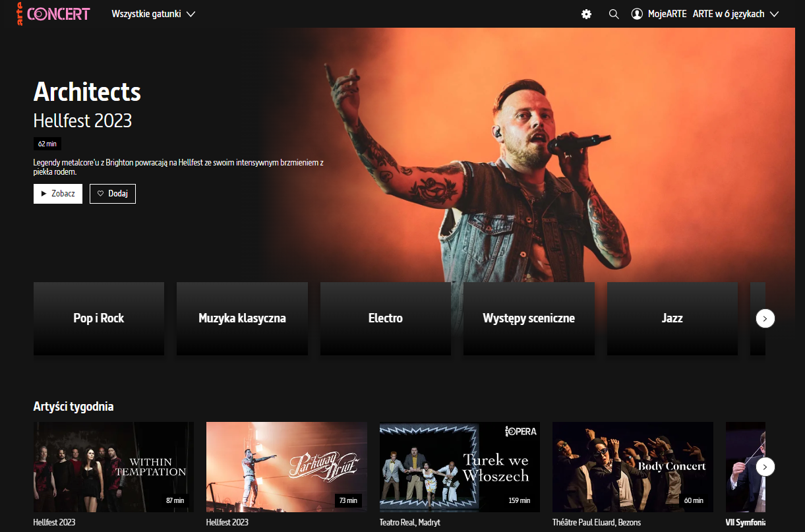Expand the Wszystkie gatunki genre dropdown
Image resolution: width=805 pixels, height=532 pixels.
(x=154, y=14)
